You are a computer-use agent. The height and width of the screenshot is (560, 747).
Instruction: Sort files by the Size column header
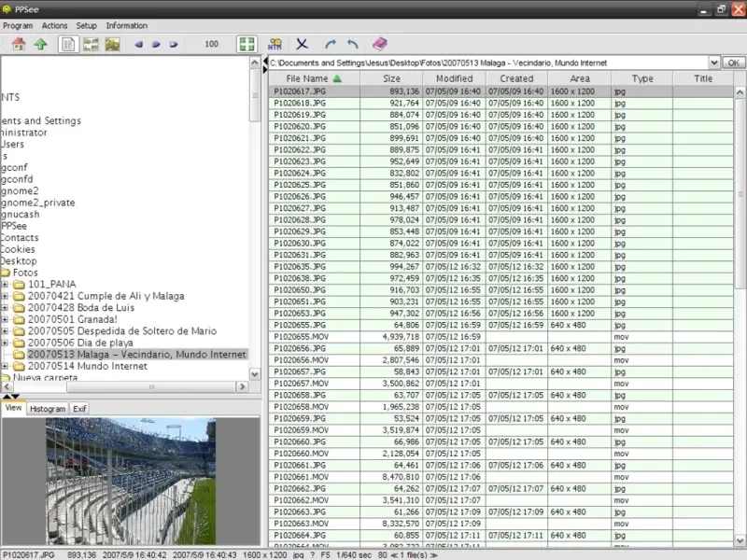(x=391, y=78)
